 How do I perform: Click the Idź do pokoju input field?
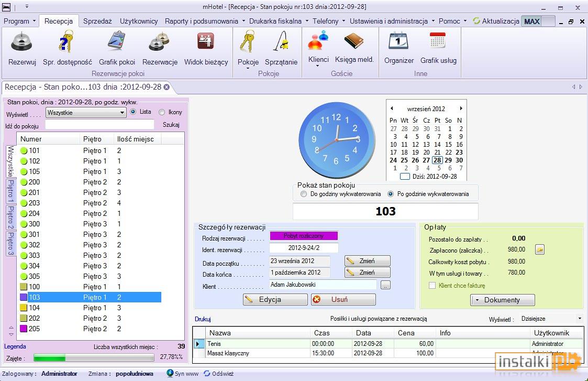point(99,125)
